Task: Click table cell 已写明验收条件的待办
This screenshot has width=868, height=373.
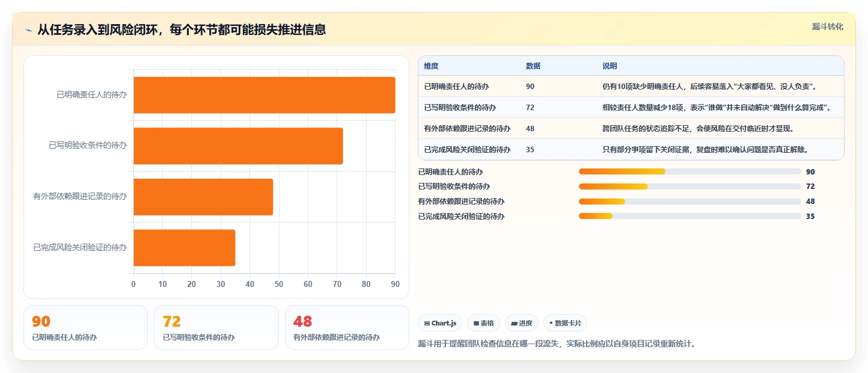Action: pos(460,108)
